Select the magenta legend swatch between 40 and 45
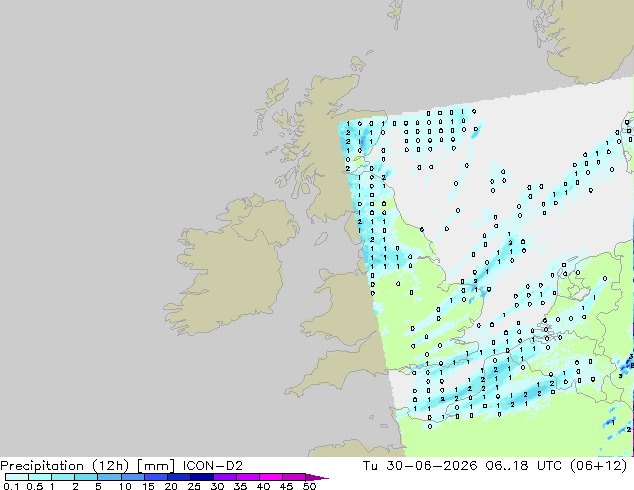 (271, 477)
